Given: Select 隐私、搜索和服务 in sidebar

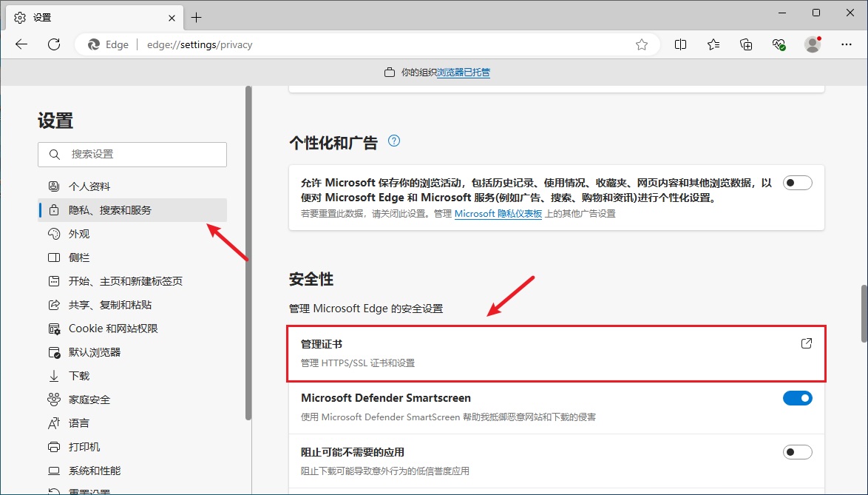Looking at the screenshot, I should (132, 210).
